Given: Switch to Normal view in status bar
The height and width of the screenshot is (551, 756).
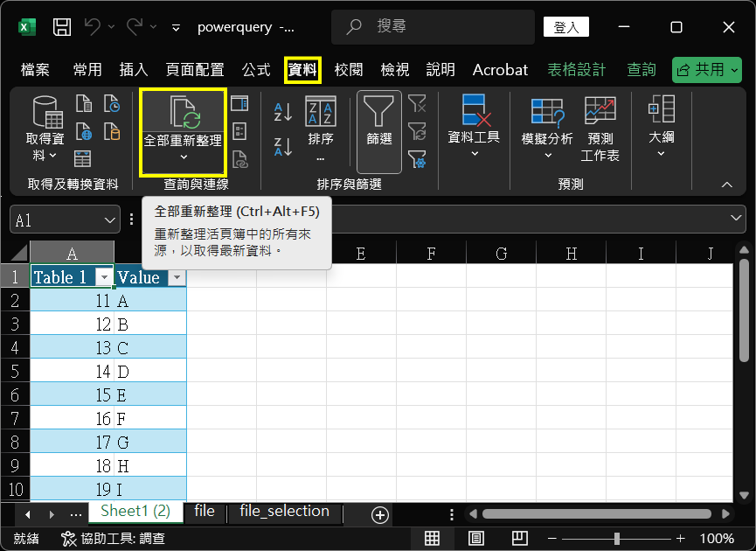Looking at the screenshot, I should point(432,538).
